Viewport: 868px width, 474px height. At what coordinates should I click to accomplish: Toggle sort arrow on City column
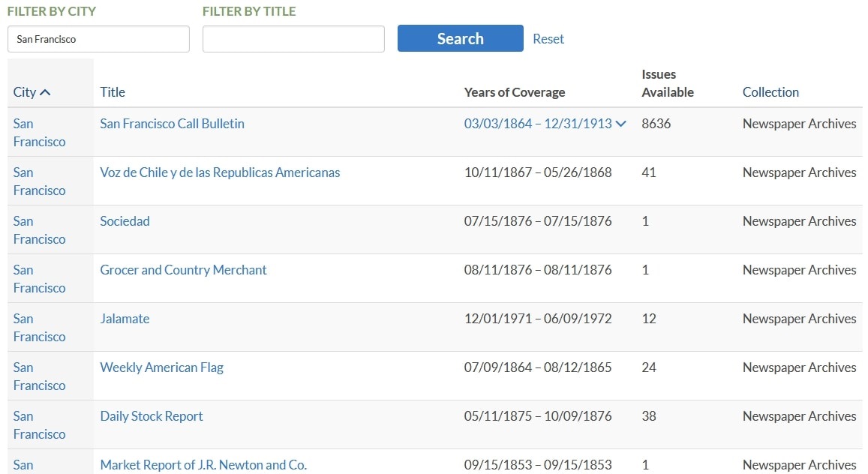coord(46,92)
